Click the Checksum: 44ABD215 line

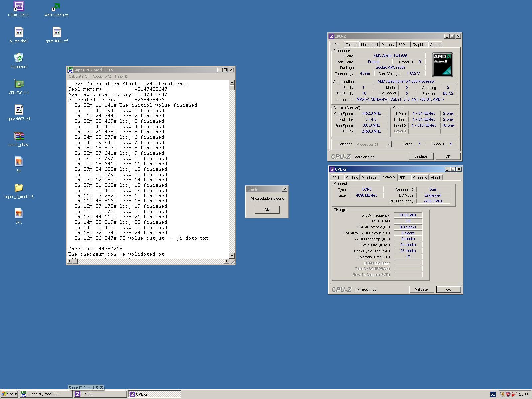coord(95,249)
